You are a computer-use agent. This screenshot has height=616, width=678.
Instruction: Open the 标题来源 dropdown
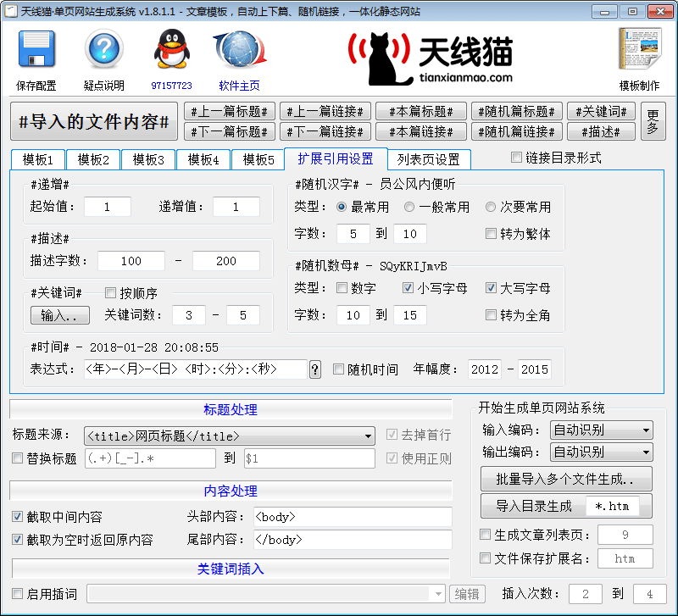[230, 436]
